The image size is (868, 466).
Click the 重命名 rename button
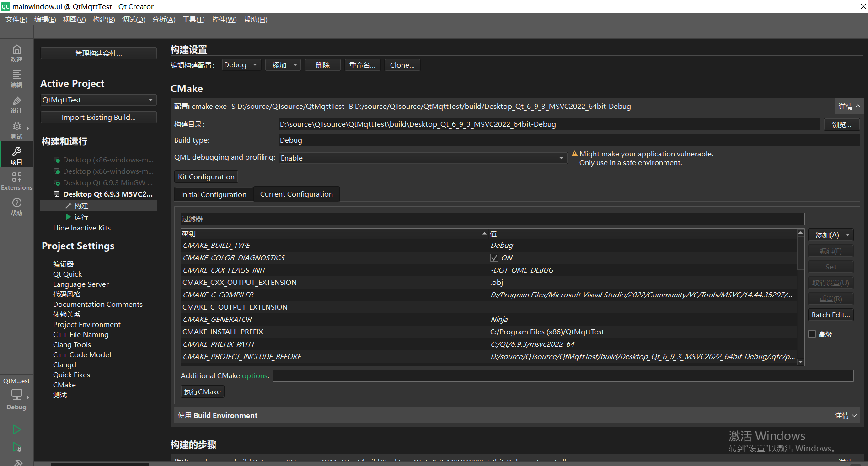point(362,65)
